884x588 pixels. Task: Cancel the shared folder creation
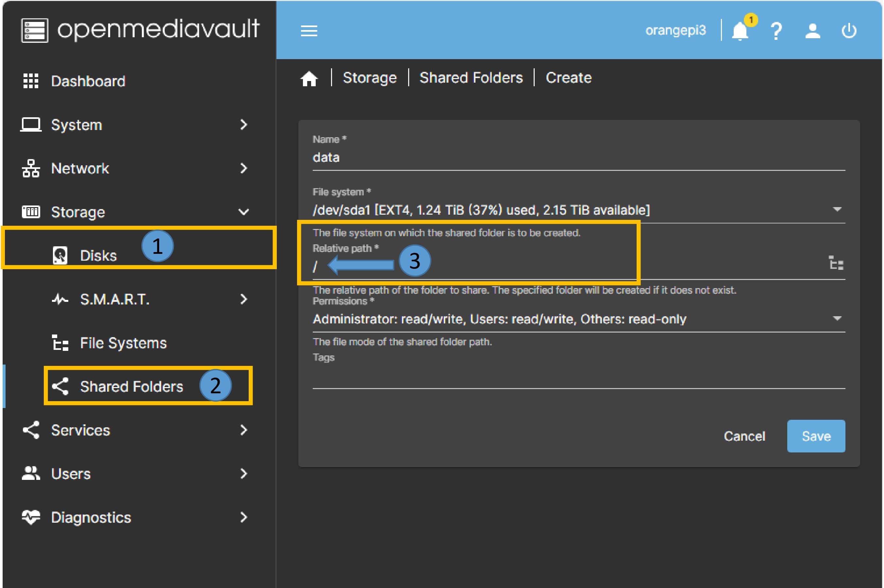pos(744,436)
